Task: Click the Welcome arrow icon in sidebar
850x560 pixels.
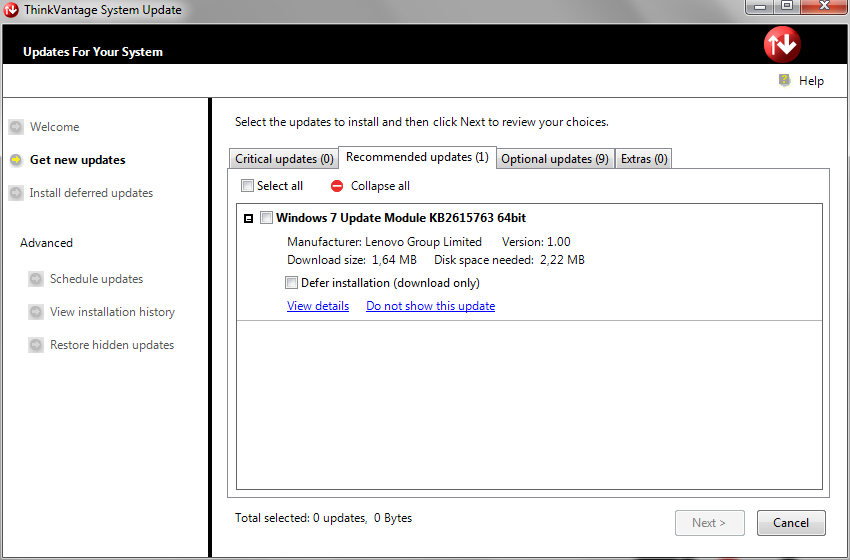Action: click(x=15, y=127)
